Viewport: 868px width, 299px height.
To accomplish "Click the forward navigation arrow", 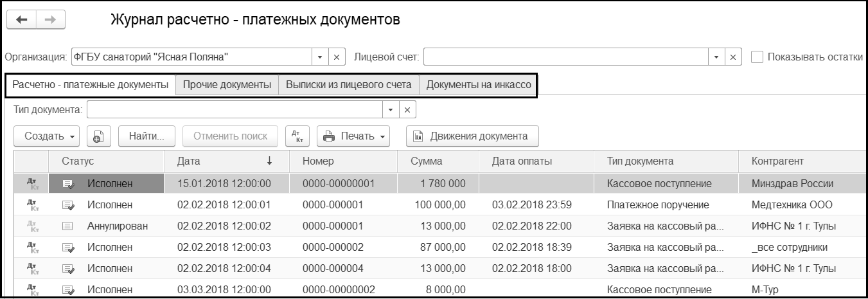I will coord(49,19).
